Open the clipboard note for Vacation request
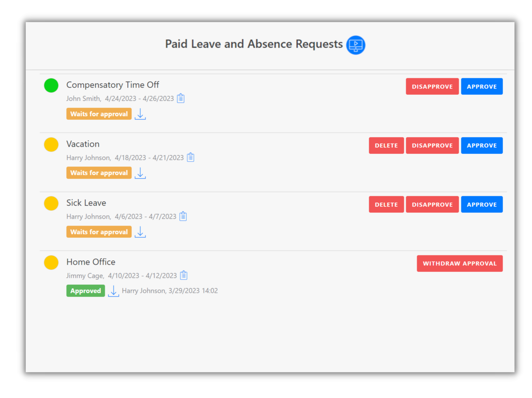The width and height of the screenshot is (532, 398). [190, 157]
